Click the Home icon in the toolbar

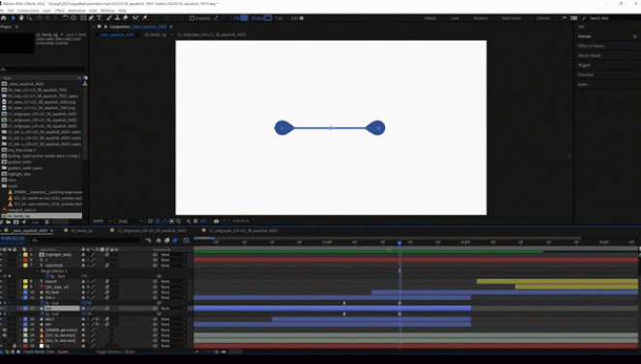pyautogui.click(x=4, y=18)
